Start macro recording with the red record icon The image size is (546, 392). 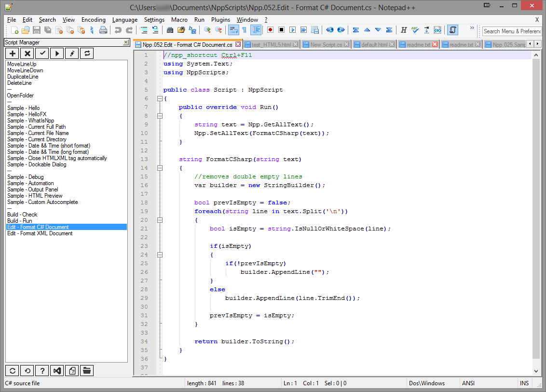[x=270, y=30]
